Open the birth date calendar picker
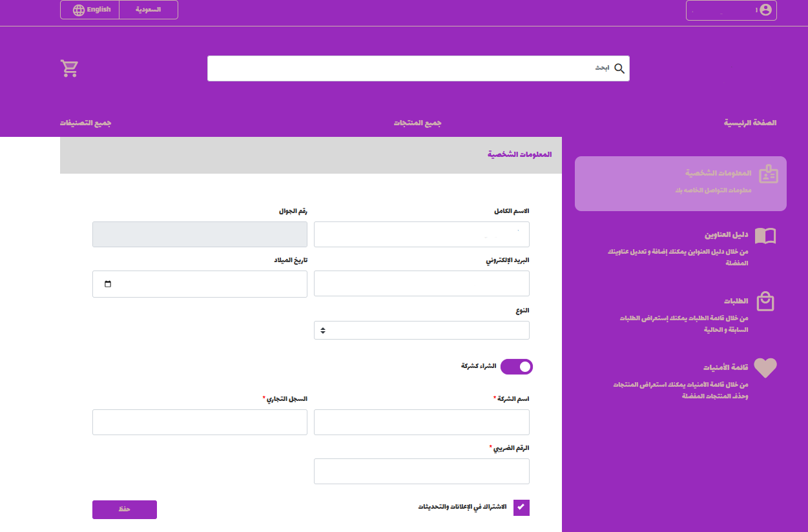Screen dimensions: 808x532 click(108, 284)
